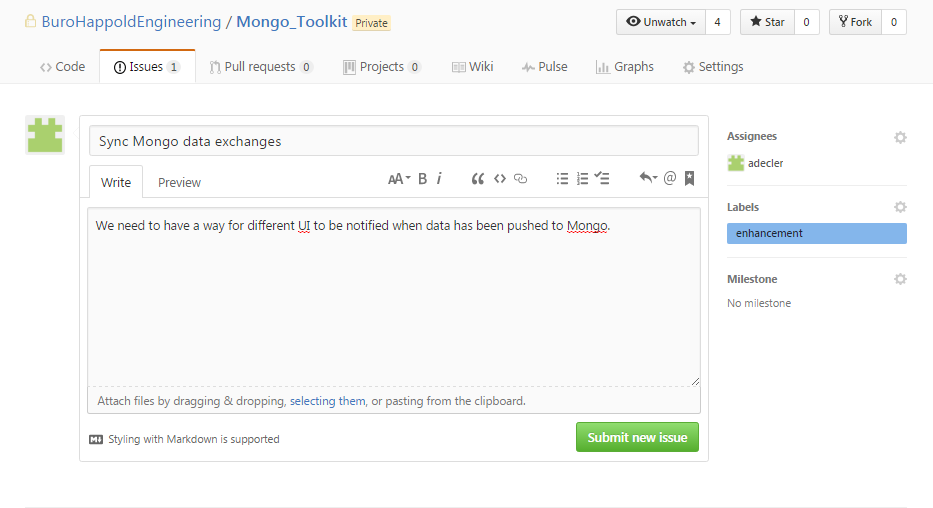
Task: Click the adecler assignee name
Action: tap(765, 163)
